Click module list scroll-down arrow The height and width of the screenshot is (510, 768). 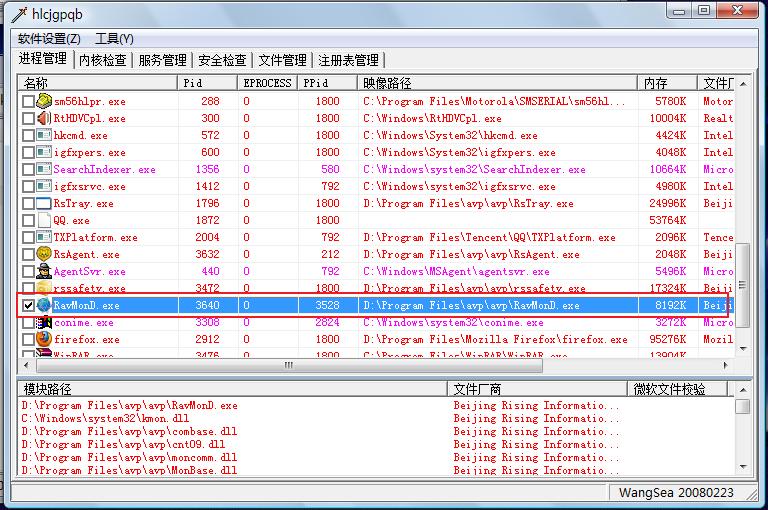click(743, 467)
